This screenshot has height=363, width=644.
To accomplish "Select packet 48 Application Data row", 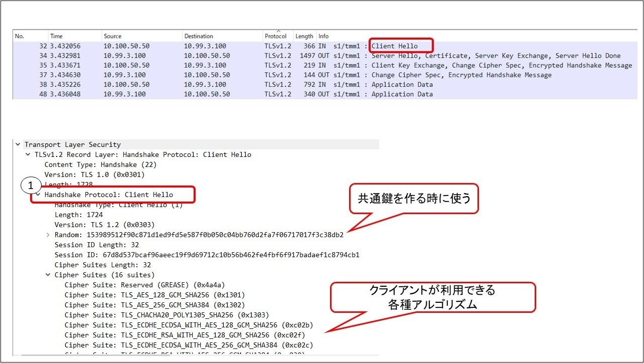I will point(201,94).
